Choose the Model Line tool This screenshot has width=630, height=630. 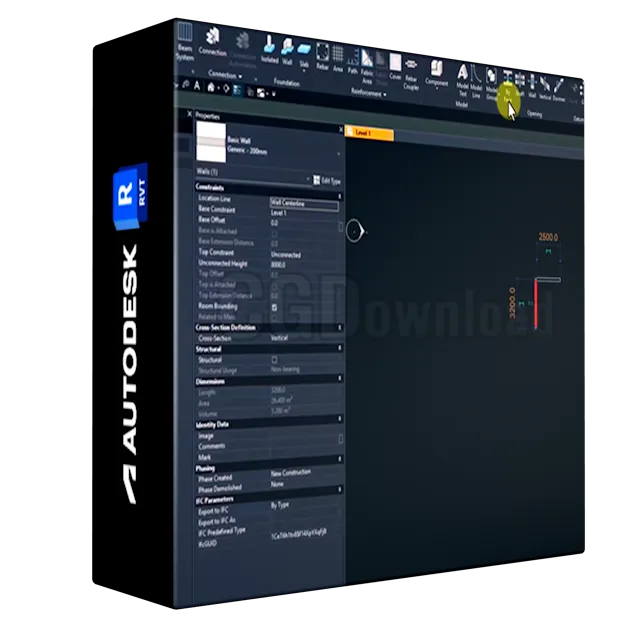tap(476, 83)
